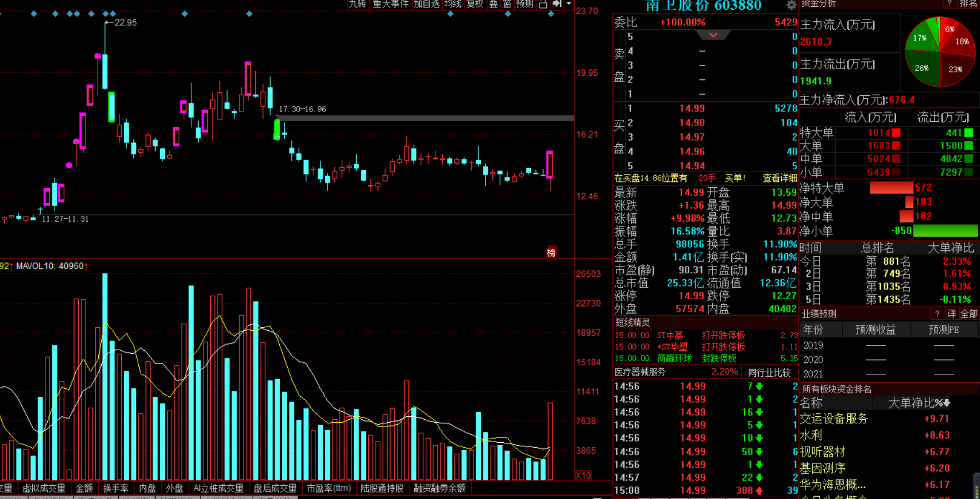
Task: Select the 金额 indicator tab
Action: click(84, 488)
